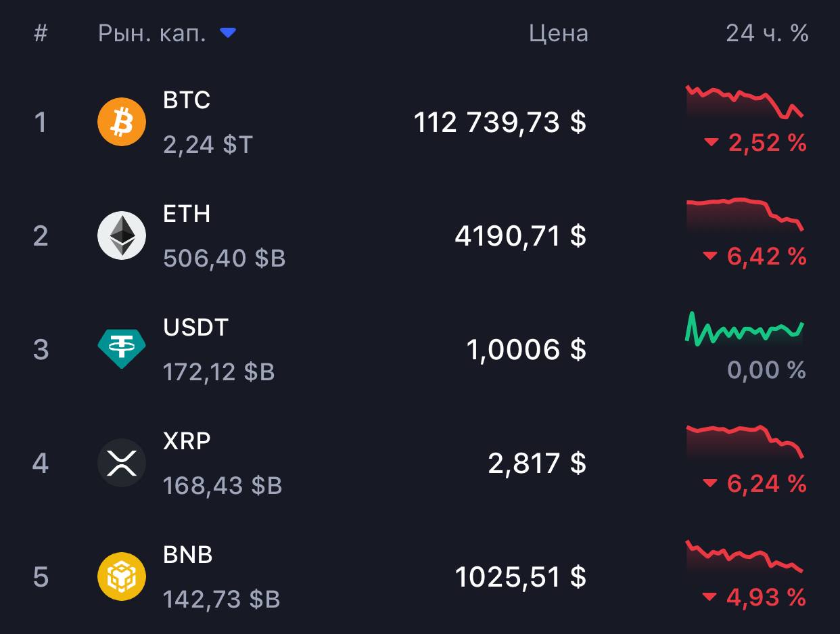Open the green USDT sparkline chart
Screen dimensions: 840x634
[745, 329]
